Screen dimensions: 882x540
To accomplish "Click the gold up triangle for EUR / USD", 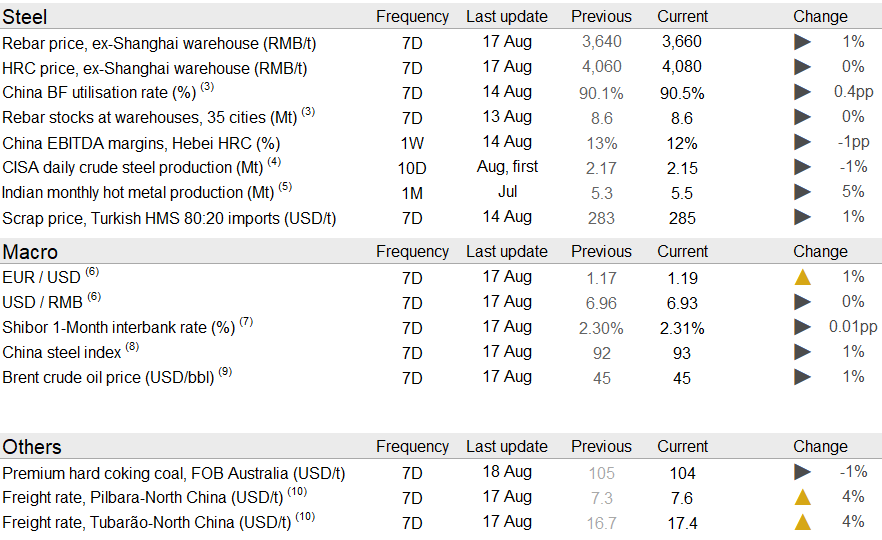I will pyautogui.click(x=802, y=277).
